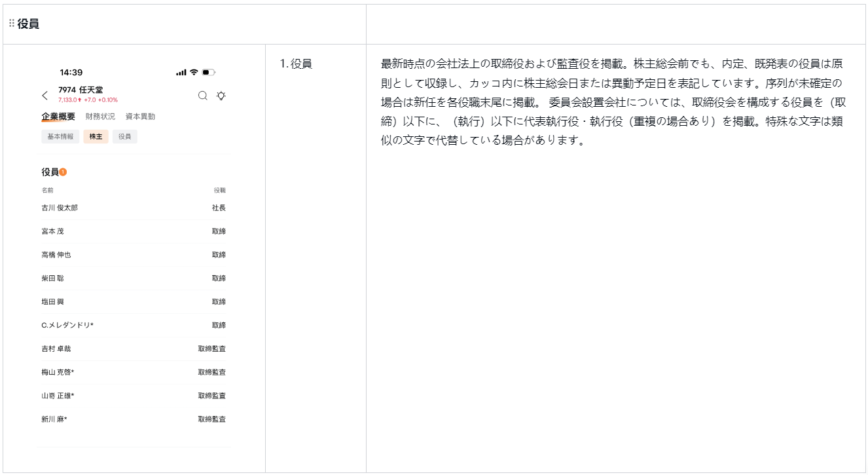Click the lightbulb icon in the header
Viewport: 868px width, 475px height.
click(x=221, y=96)
